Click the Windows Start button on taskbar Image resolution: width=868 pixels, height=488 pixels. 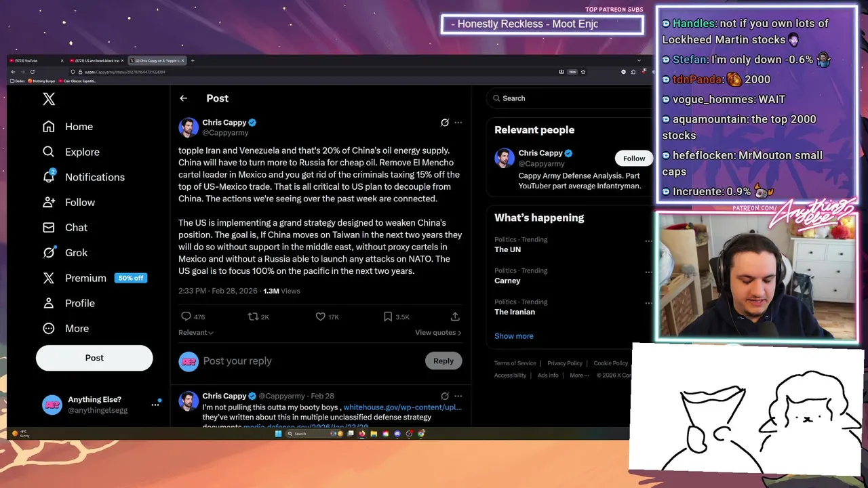tap(278, 434)
